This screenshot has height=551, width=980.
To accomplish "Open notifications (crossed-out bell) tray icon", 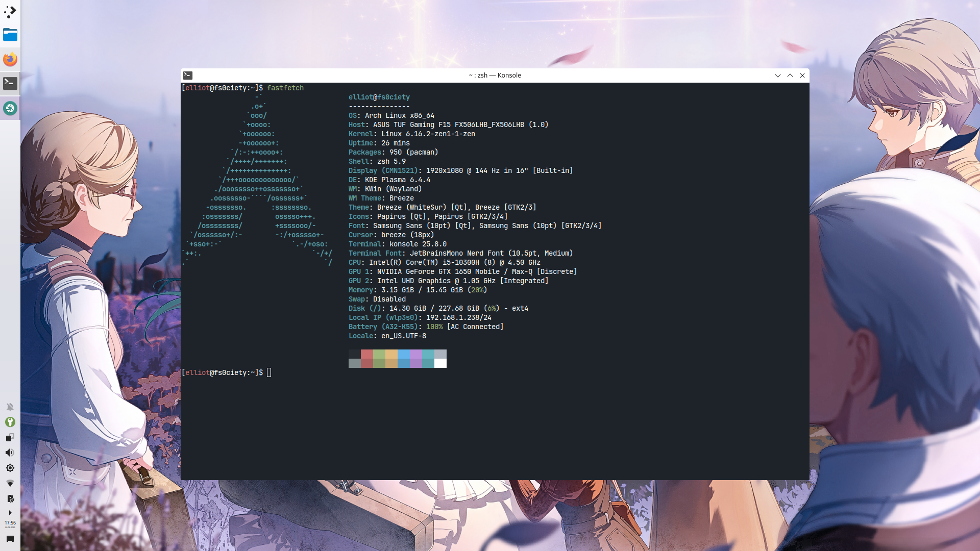I will point(10,407).
